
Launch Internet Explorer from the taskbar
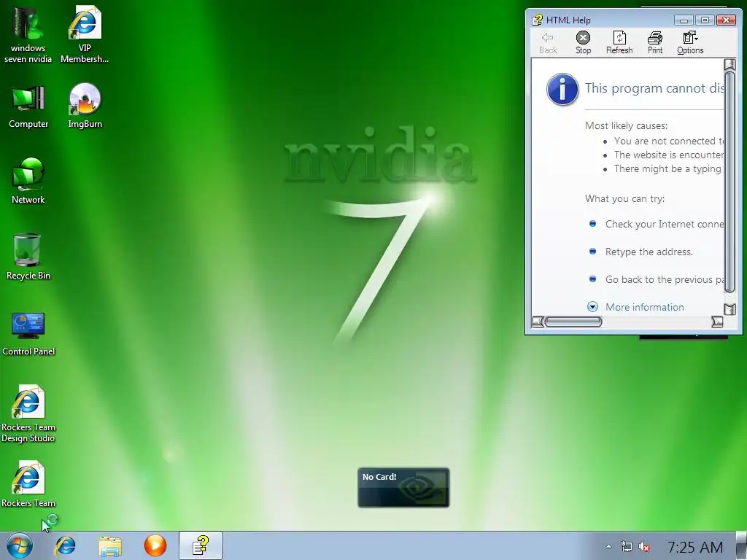(65, 545)
